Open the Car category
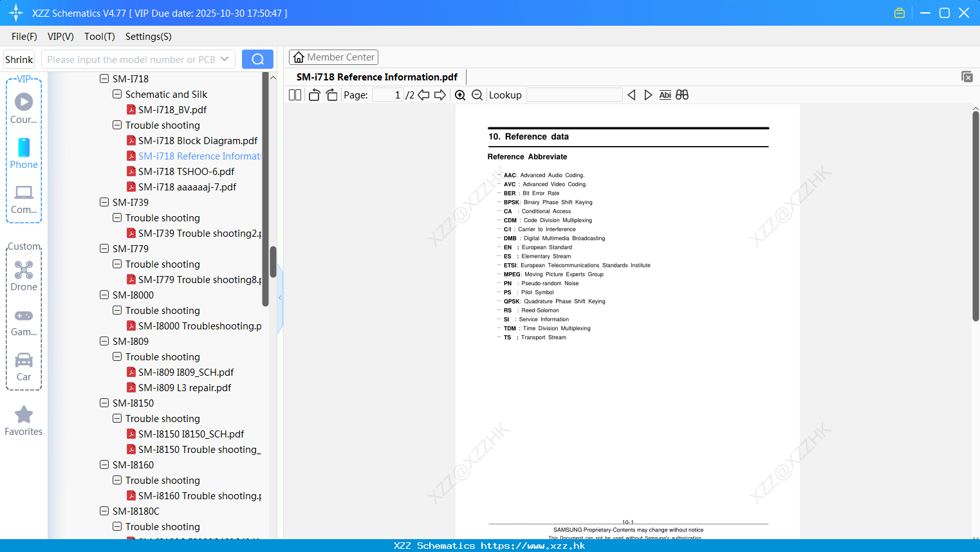The height and width of the screenshot is (552, 980). tap(24, 360)
